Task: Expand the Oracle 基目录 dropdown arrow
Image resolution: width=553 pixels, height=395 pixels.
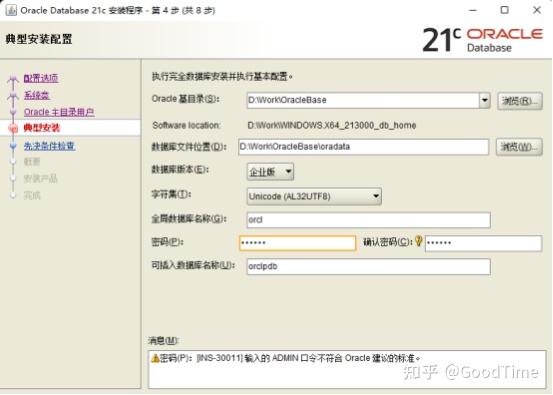Action: pyautogui.click(x=485, y=101)
